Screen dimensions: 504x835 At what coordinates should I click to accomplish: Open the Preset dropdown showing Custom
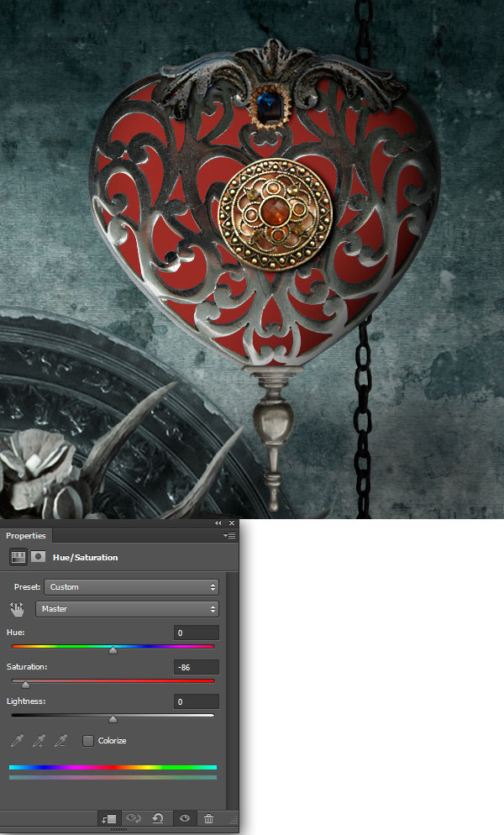click(132, 587)
